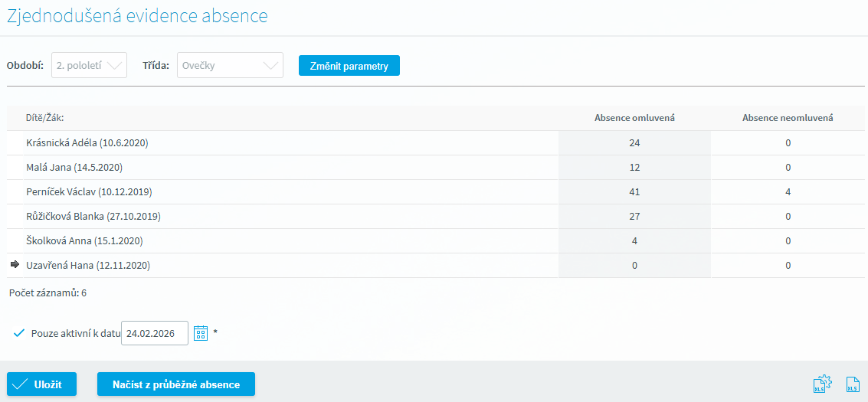This screenshot has width=868, height=402.
Task: Click the 'Změnit parametry' button
Action: point(349,66)
